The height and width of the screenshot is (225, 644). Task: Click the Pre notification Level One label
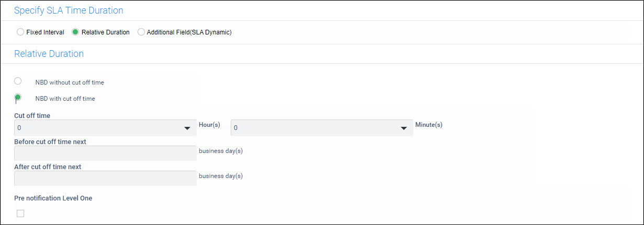tap(53, 198)
